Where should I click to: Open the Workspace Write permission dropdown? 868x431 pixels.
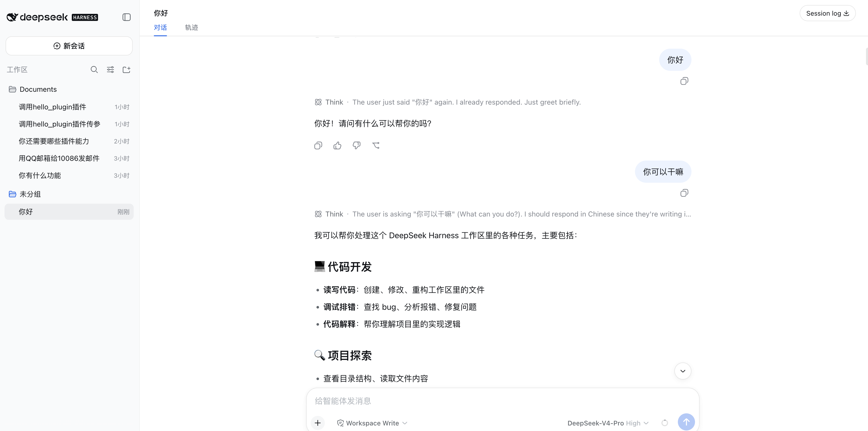(x=372, y=423)
